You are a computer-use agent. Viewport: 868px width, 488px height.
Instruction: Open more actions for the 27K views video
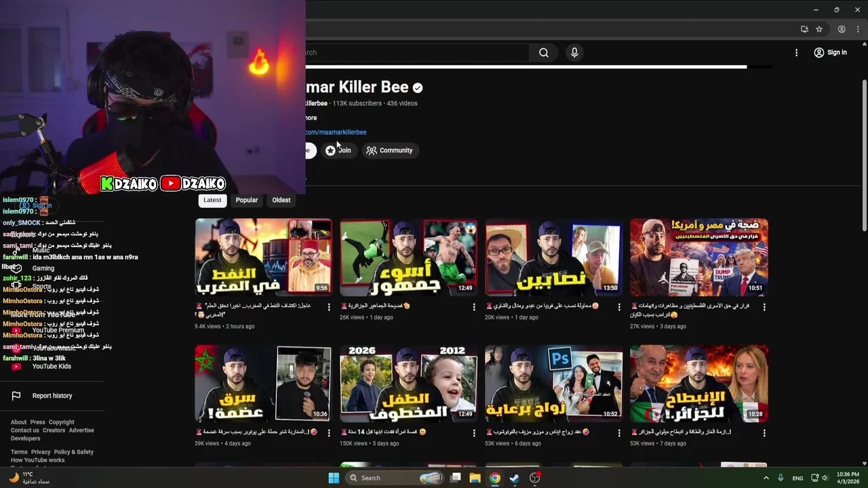pyautogui.click(x=764, y=307)
